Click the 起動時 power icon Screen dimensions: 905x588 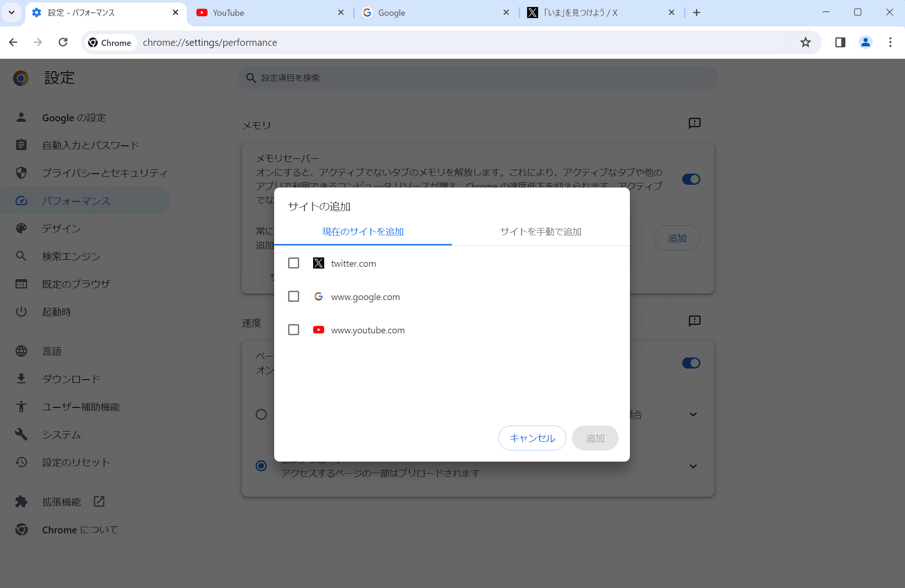click(21, 312)
